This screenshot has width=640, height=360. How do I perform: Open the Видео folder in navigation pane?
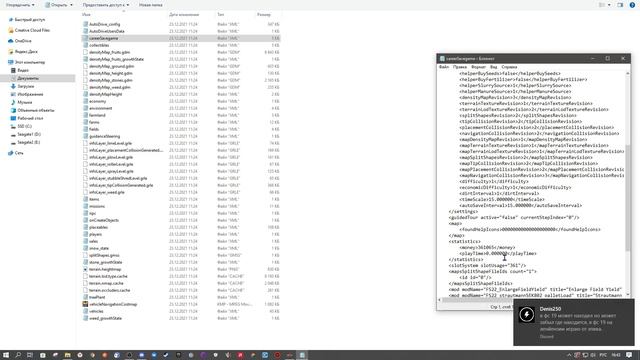pos(23,70)
